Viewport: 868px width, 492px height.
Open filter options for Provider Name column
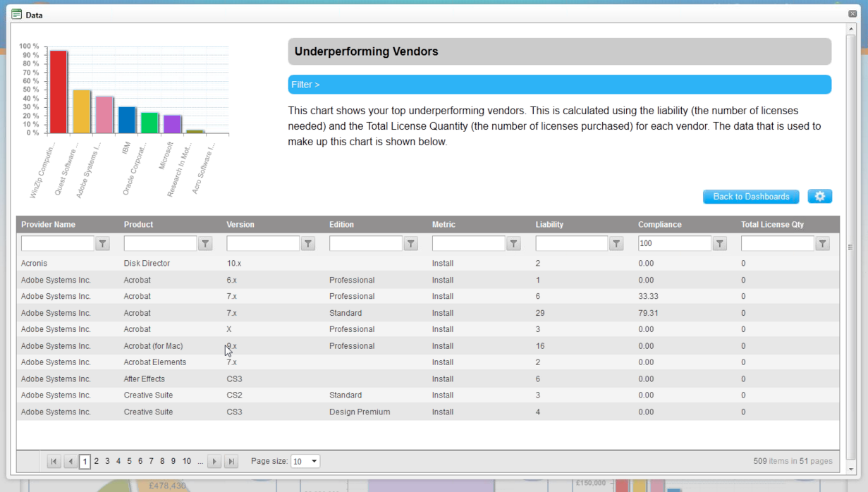point(102,243)
